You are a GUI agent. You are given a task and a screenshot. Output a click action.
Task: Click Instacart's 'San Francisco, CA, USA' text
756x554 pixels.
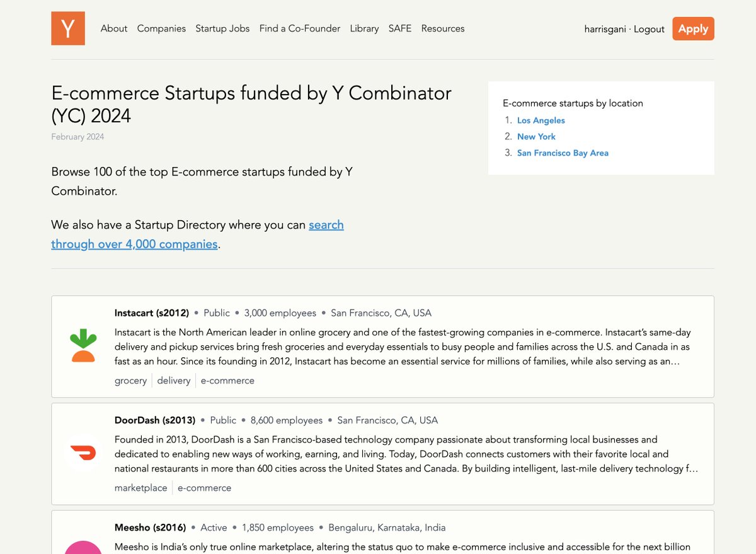coord(381,313)
